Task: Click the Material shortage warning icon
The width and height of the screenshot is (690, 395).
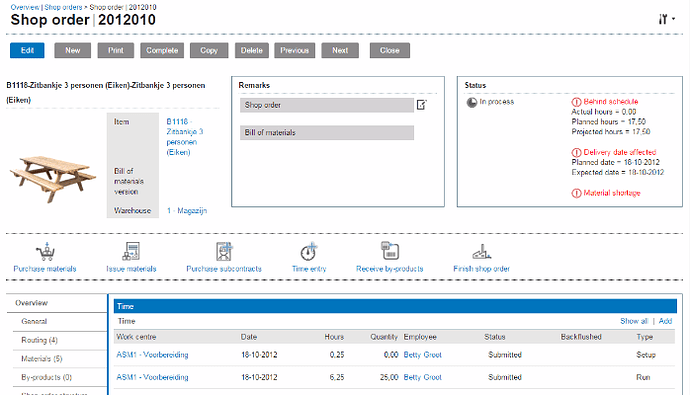Action: (576, 193)
